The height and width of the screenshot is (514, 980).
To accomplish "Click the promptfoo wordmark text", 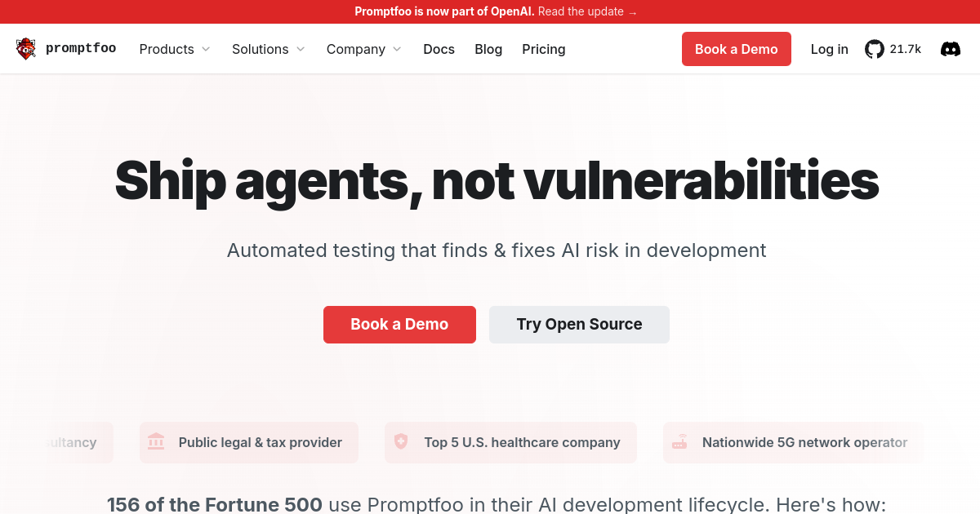I will (x=81, y=49).
